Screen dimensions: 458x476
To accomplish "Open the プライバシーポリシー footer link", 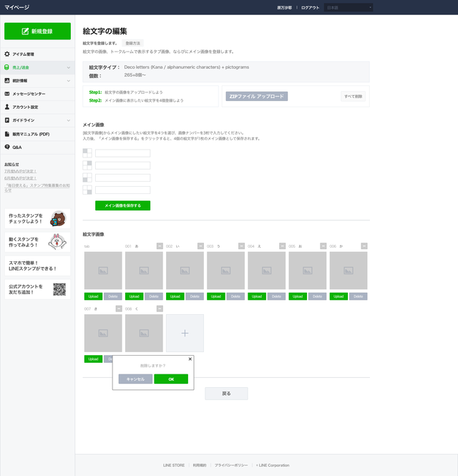I will (x=231, y=465).
